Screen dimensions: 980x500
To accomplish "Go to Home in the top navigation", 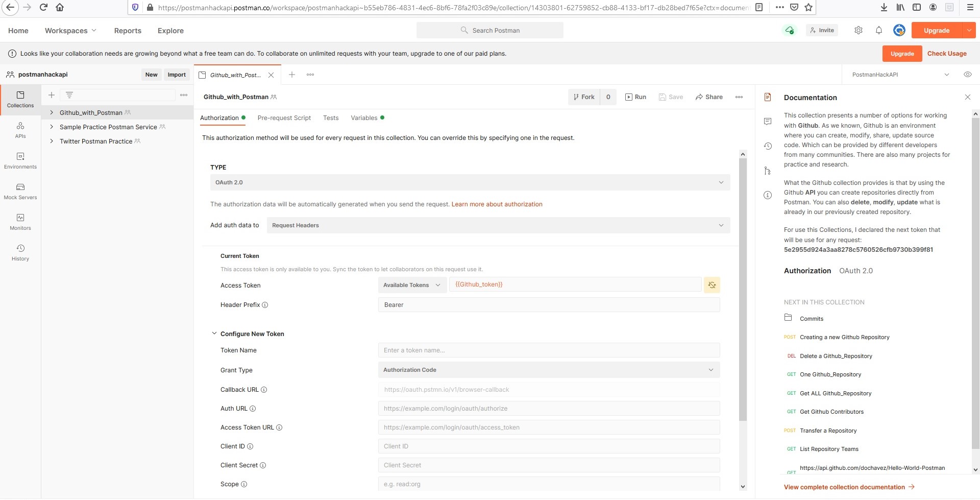I will click(x=18, y=31).
